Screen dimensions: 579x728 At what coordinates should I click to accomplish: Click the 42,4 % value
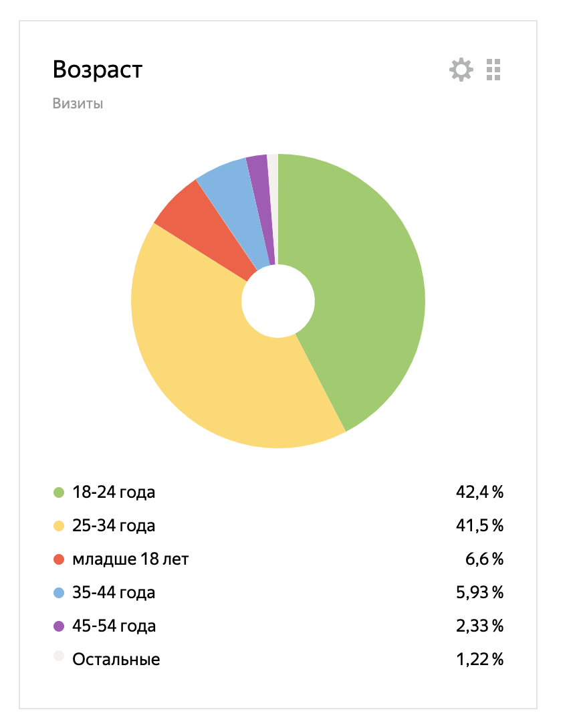[479, 493]
